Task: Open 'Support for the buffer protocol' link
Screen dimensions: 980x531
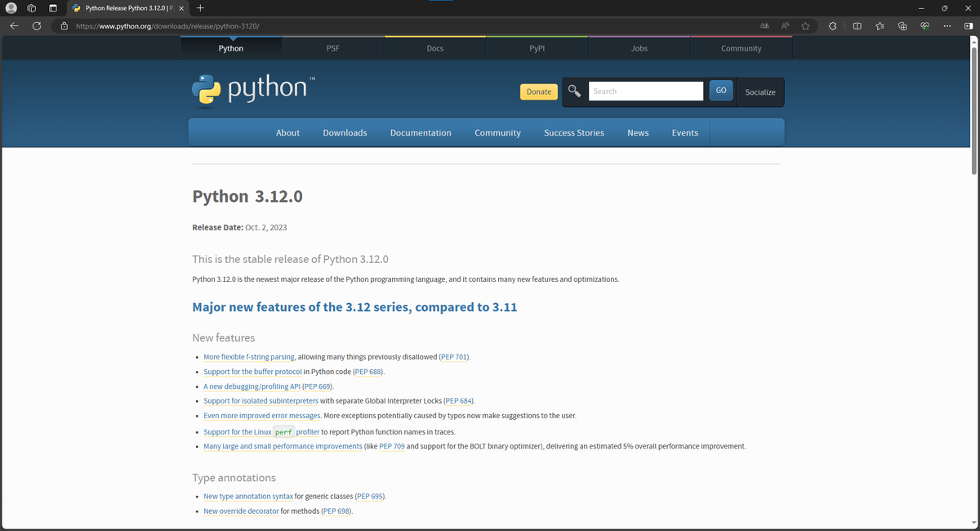Action: [x=252, y=372]
